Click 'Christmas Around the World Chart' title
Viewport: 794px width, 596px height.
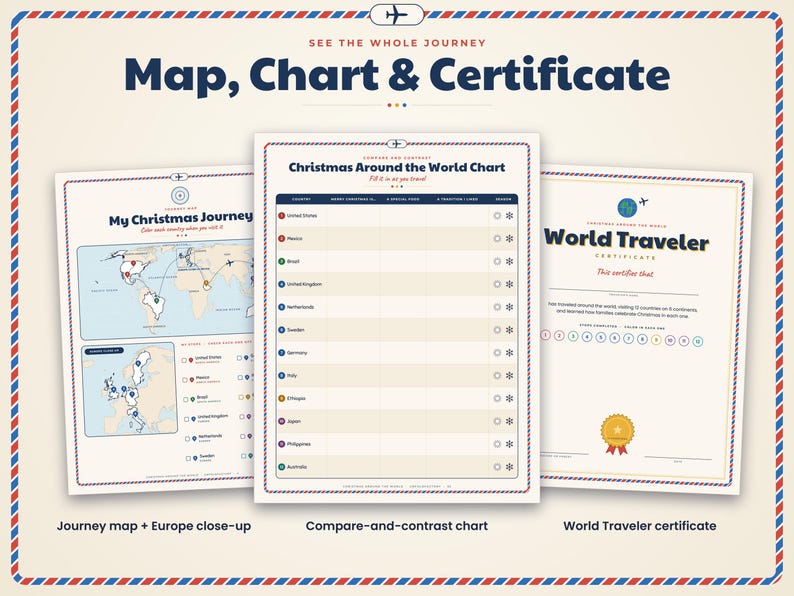397,167
